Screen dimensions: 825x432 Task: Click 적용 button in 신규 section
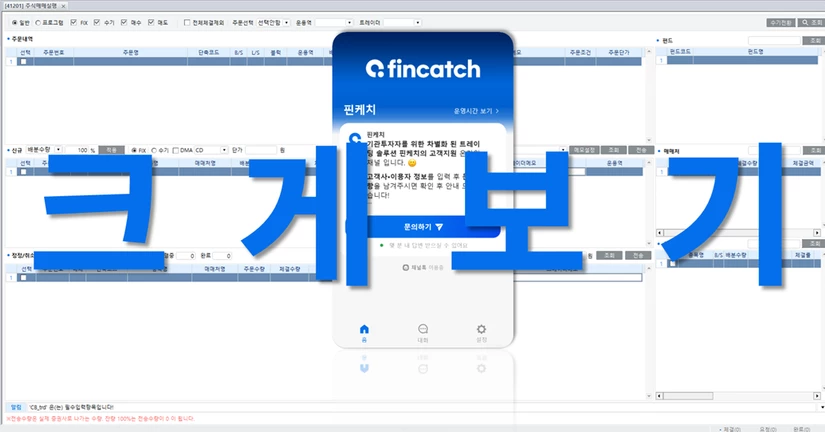click(x=112, y=150)
